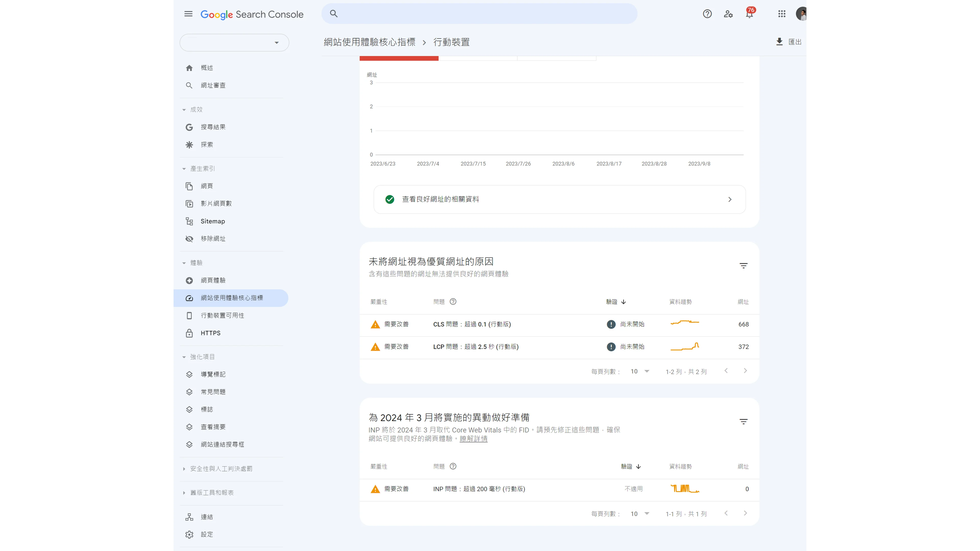Collapse the 成效 sidebar section
This screenshot has width=980, height=551.
(x=196, y=109)
